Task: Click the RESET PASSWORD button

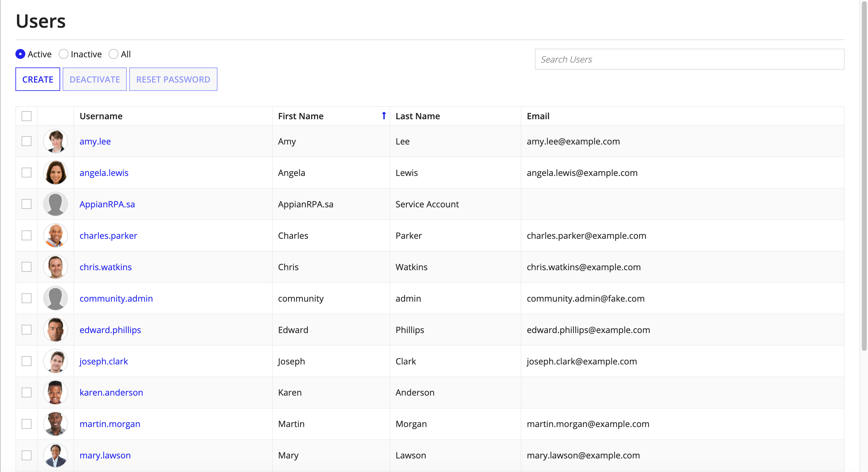Action: coord(173,79)
